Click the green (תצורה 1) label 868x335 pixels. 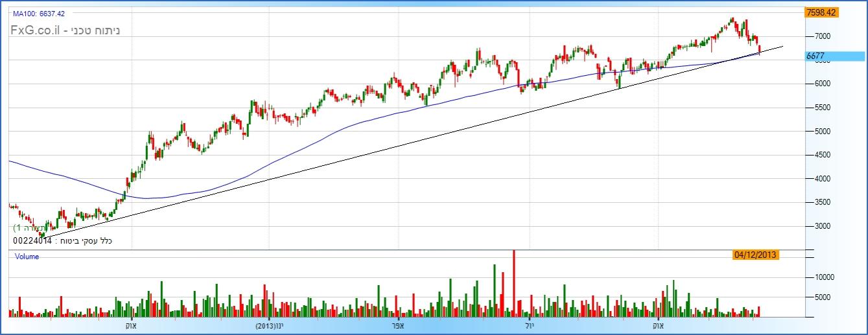(x=32, y=228)
